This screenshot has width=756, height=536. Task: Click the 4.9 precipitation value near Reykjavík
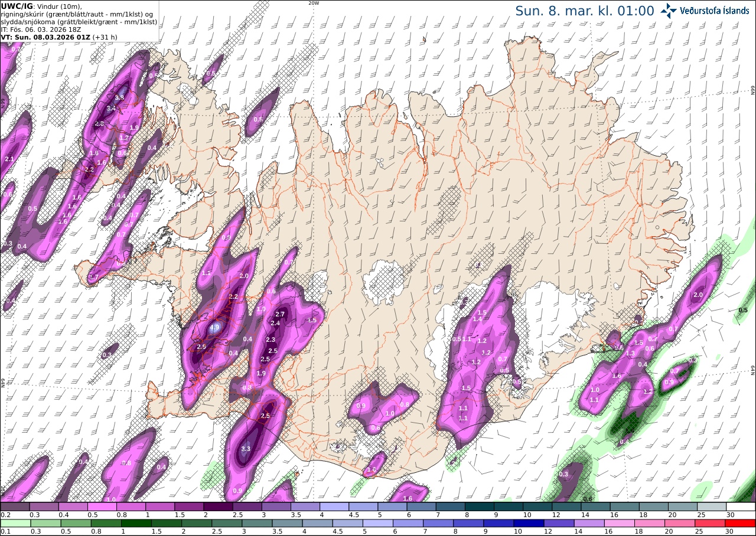tap(215, 326)
